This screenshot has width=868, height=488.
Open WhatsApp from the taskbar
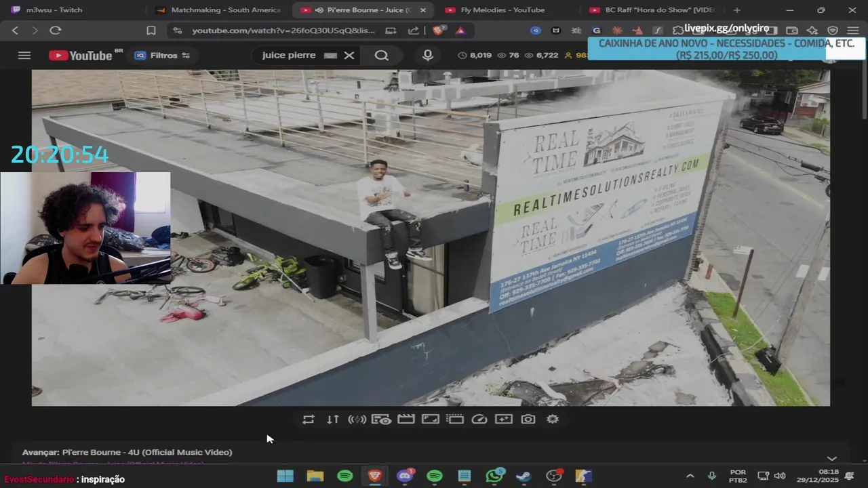point(494,476)
